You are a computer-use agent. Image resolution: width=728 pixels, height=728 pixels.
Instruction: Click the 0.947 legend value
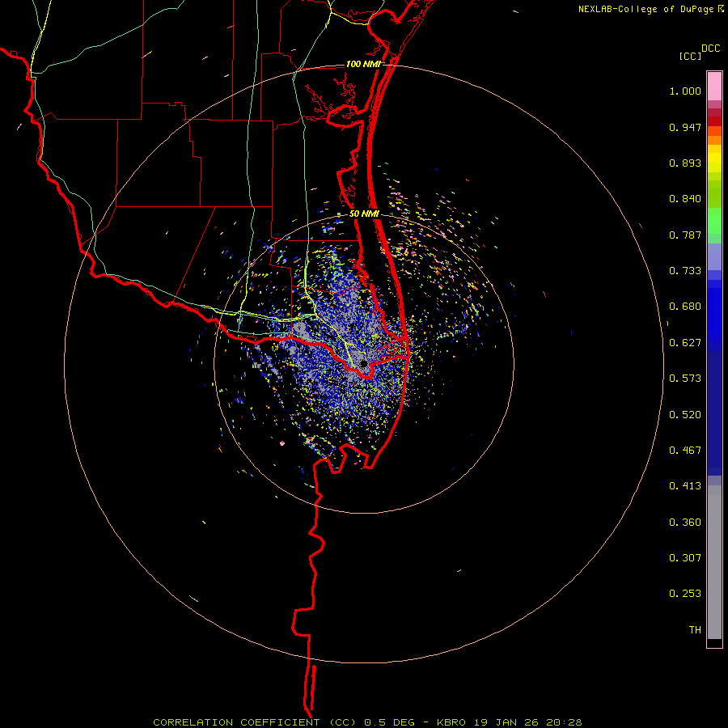tap(685, 127)
